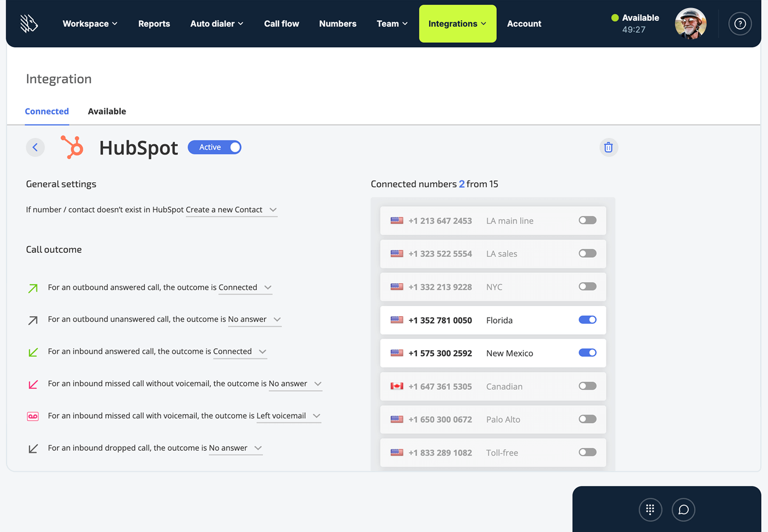Open the Call flow page
Image resolution: width=768 pixels, height=532 pixels.
[281, 24]
